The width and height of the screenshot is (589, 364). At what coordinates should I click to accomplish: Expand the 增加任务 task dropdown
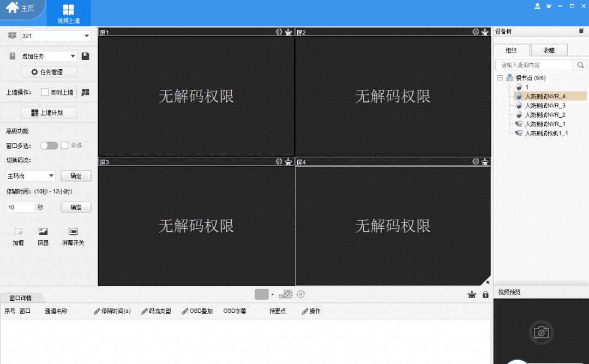click(74, 56)
